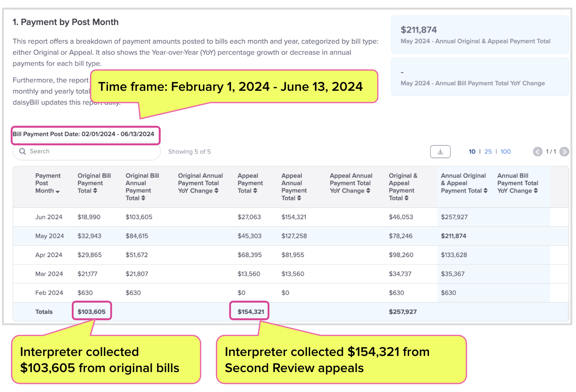
Task: Sort by Original & Appeal Payment Total
Action: (x=407, y=198)
